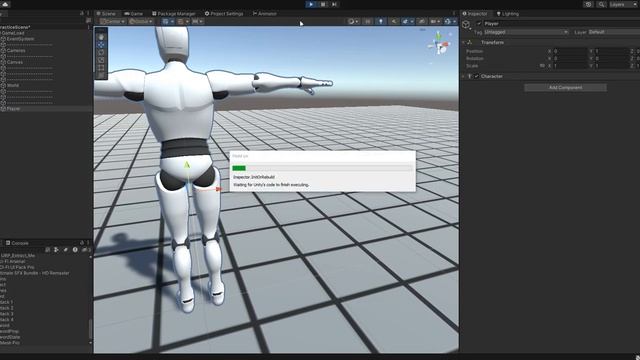Select 'Stylish SFX Bundle - HD Remaster' entry
The image size is (640, 360).
(x=35, y=273)
